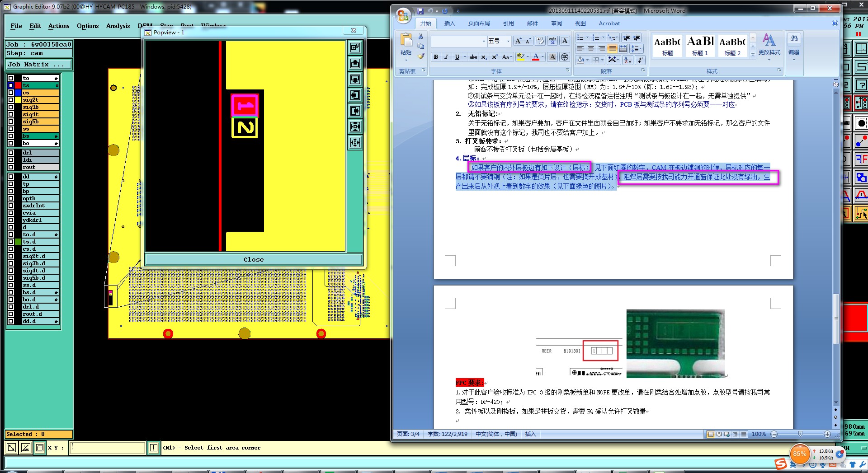The image size is (868, 473).
Task: Open the font color dropdown arrow
Action: pyautogui.click(x=543, y=57)
